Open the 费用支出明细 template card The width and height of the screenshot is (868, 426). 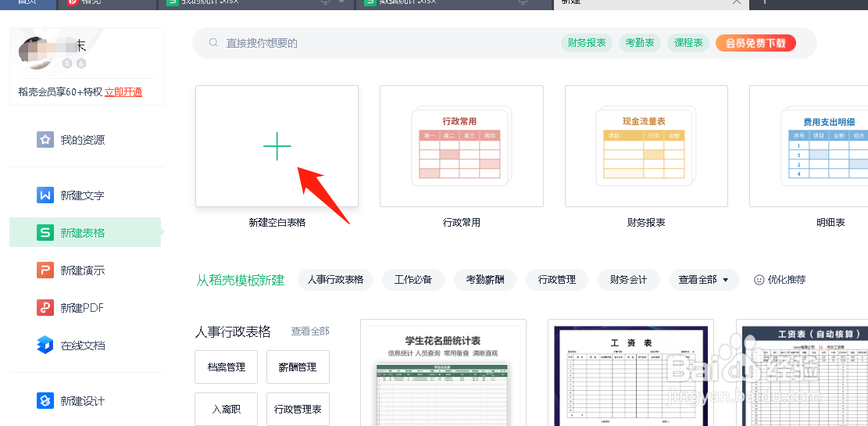click(809, 146)
